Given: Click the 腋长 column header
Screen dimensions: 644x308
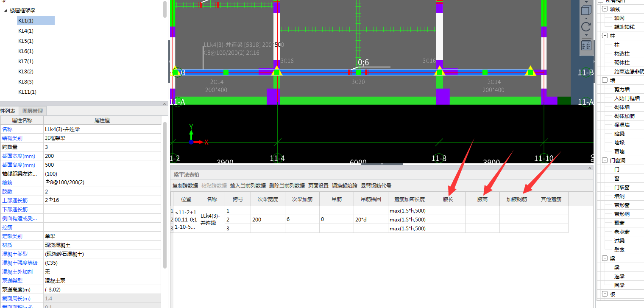Looking at the screenshot, I should click(448, 199).
